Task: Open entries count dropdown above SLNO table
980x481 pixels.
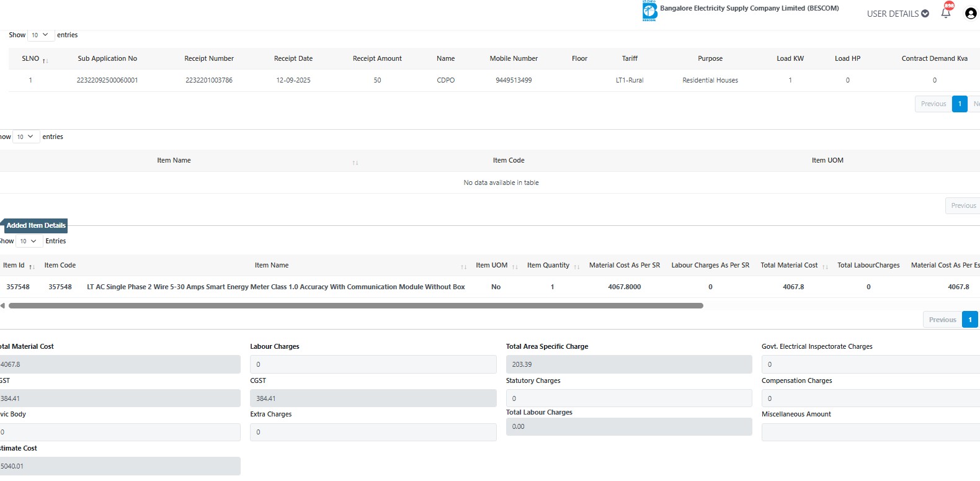Action: tap(40, 35)
